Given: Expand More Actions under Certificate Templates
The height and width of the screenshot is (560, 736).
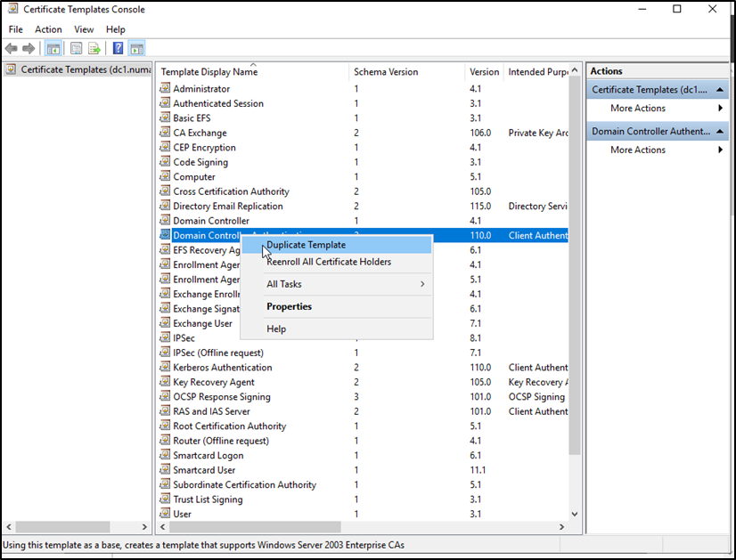Looking at the screenshot, I should 638,109.
